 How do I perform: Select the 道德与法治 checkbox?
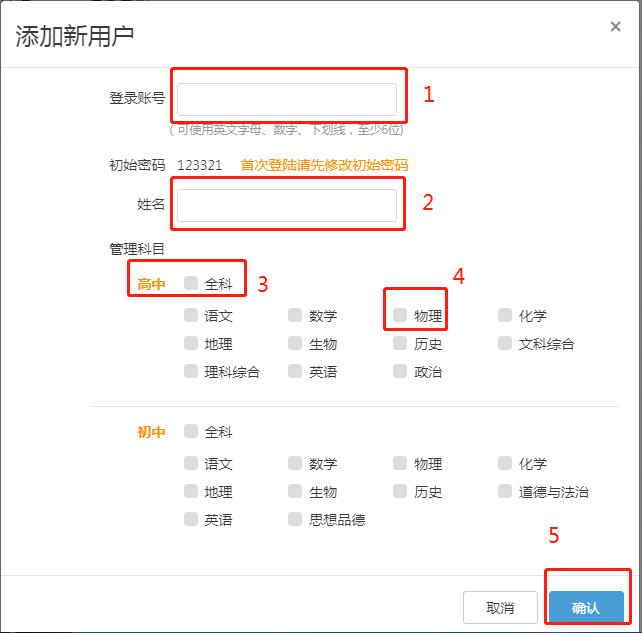(505, 492)
